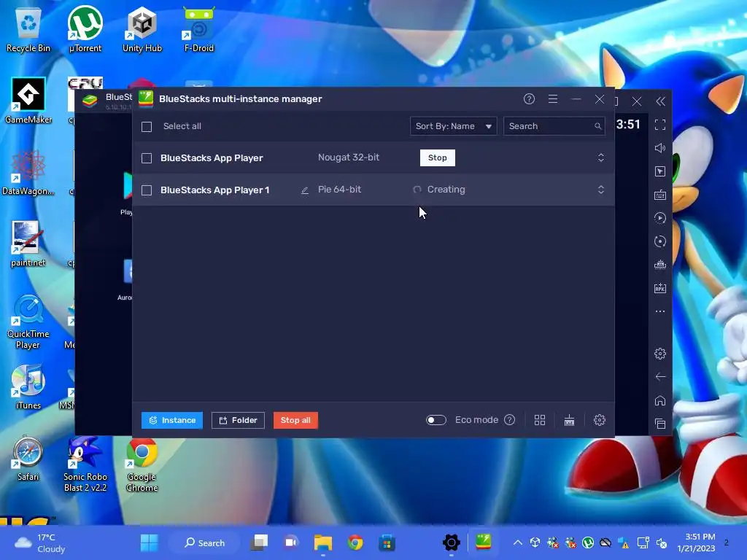The width and height of the screenshot is (747, 560).
Task: Go to Home in BlueStacks sidebar
Action: pos(659,400)
